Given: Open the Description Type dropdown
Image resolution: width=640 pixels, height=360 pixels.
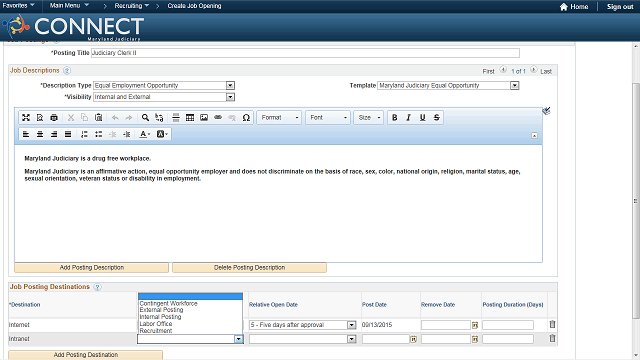Looking at the screenshot, I should (x=230, y=85).
